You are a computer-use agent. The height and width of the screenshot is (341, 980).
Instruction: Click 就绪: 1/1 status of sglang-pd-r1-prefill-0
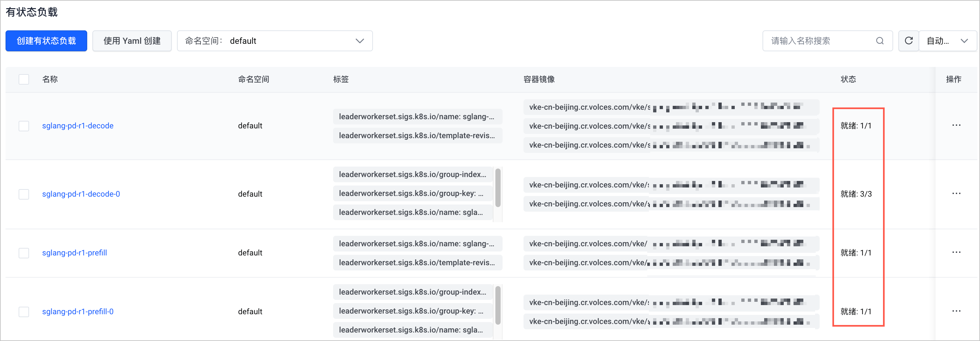[x=856, y=312]
